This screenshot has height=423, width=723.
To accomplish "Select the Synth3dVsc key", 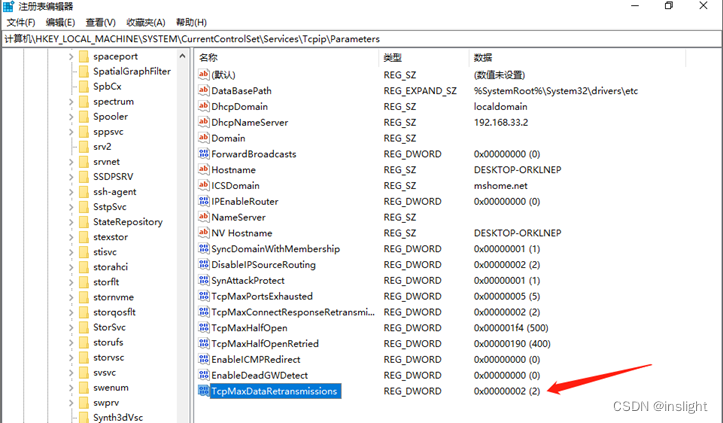I will pyautogui.click(x=118, y=417).
